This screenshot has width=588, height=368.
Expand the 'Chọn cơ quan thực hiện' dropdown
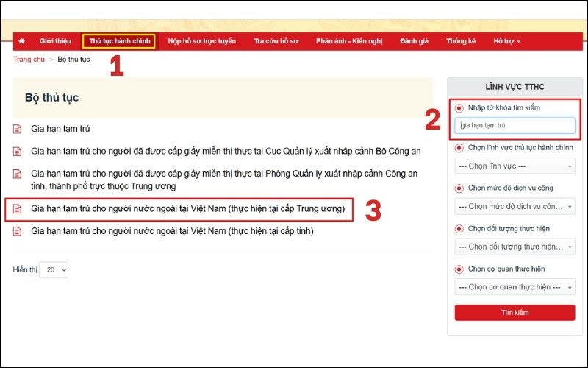(x=514, y=287)
